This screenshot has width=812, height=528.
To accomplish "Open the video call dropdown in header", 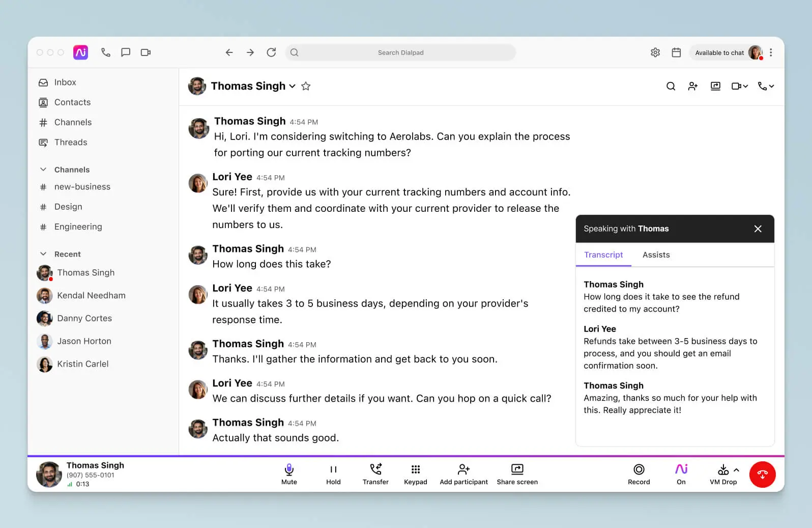I will pos(740,86).
